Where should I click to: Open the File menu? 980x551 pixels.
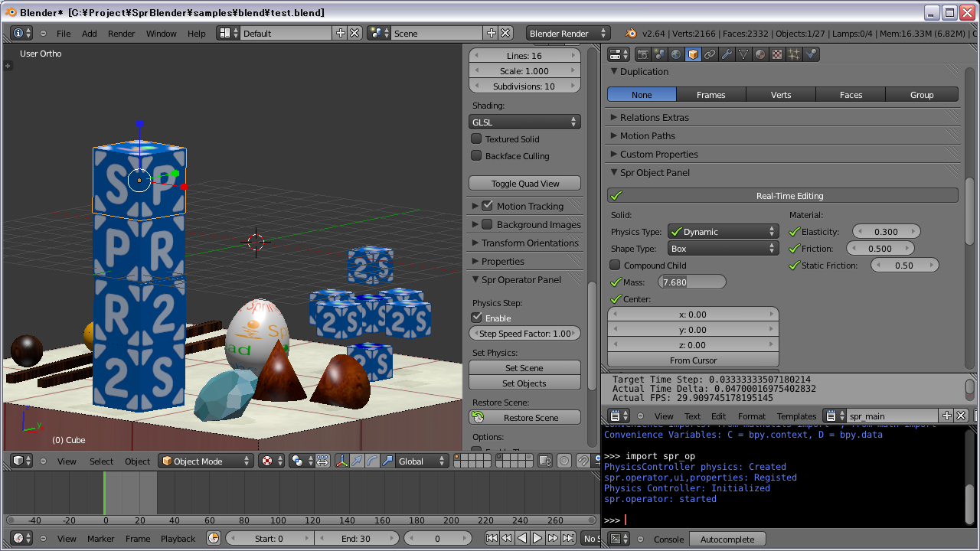tap(64, 33)
